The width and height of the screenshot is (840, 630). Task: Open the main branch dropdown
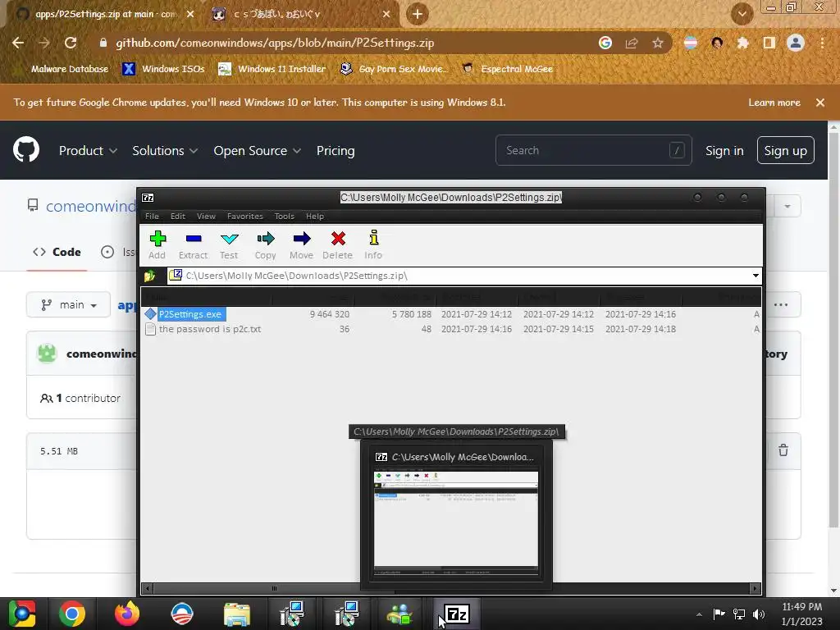(x=69, y=305)
